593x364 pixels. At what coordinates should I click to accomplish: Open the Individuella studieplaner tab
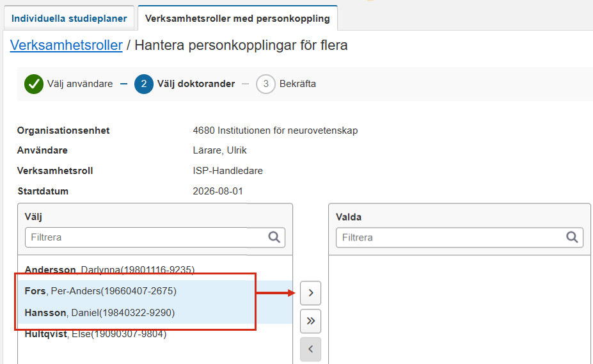point(69,18)
